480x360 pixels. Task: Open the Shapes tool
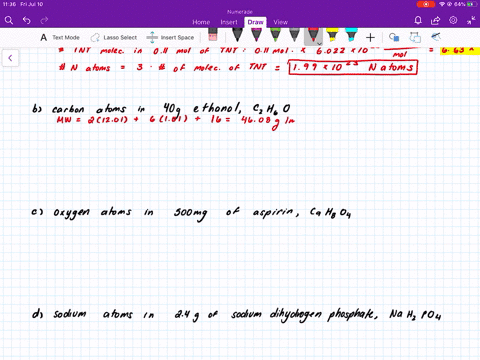coord(394,37)
